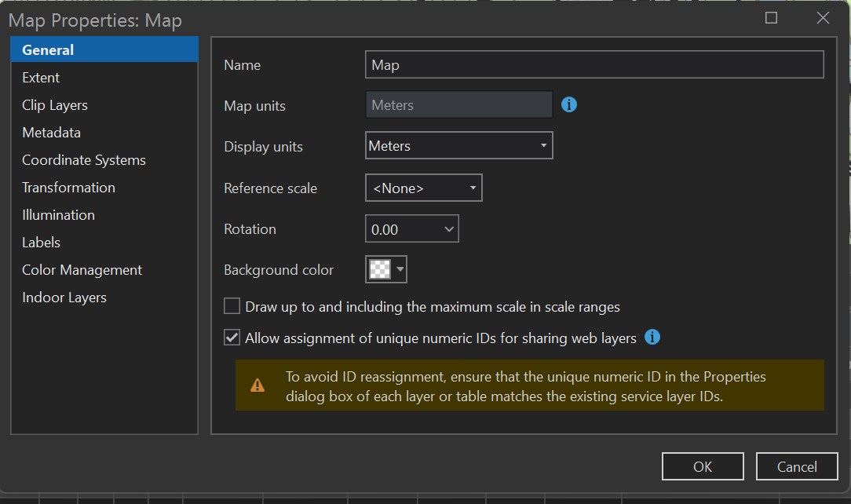The image size is (851, 504).
Task: Click into the Name text field
Action: pos(594,64)
